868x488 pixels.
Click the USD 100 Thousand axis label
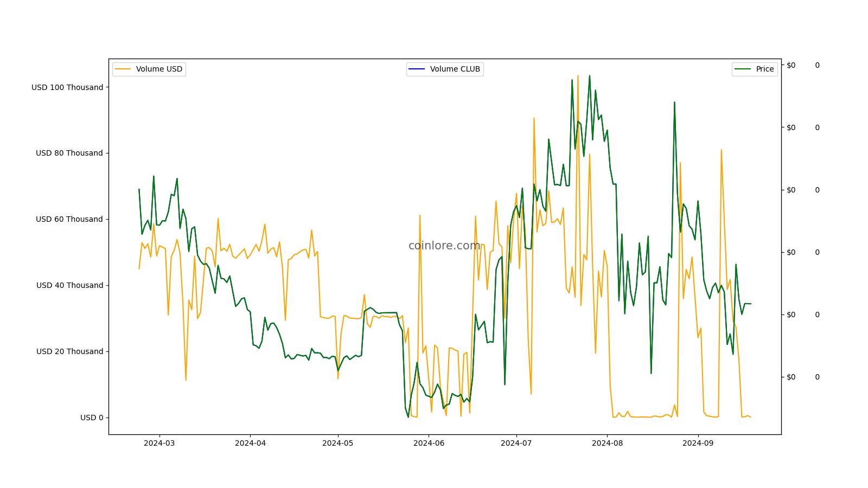67,87
